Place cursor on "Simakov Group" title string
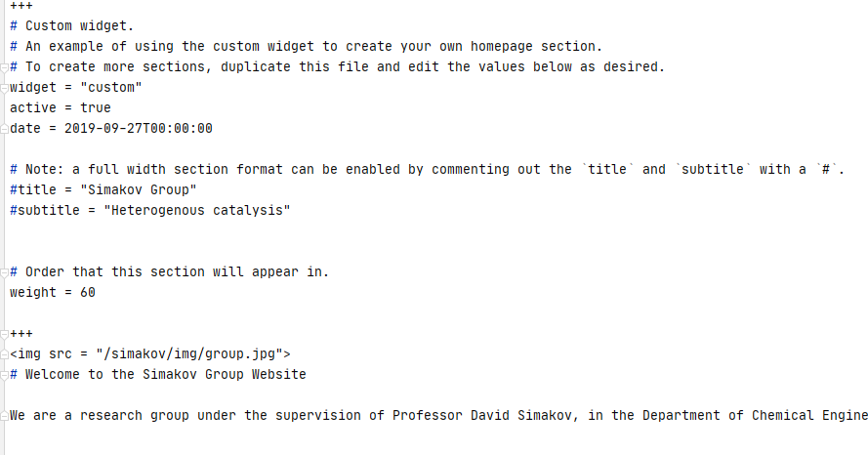868x455 pixels. (x=139, y=189)
